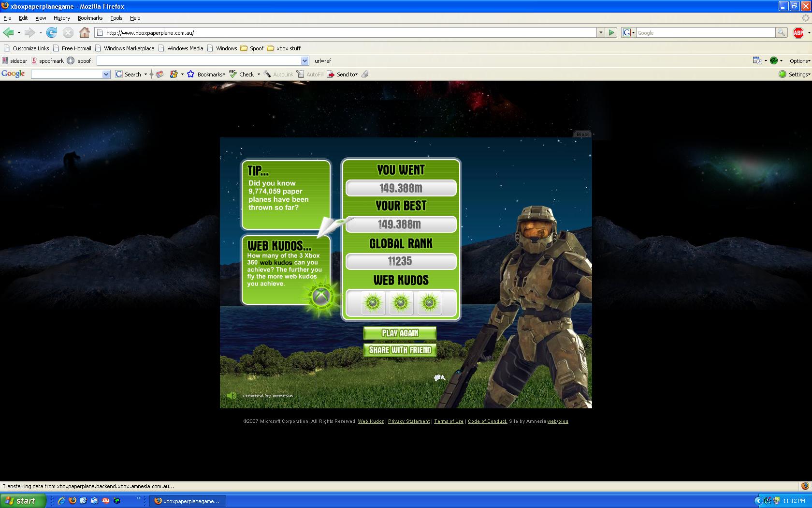Click the Block tab above the game
The width and height of the screenshot is (812, 508).
coord(583,134)
